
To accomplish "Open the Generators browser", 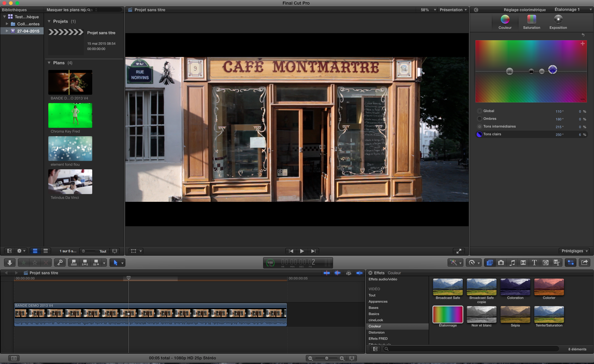I will (546, 262).
